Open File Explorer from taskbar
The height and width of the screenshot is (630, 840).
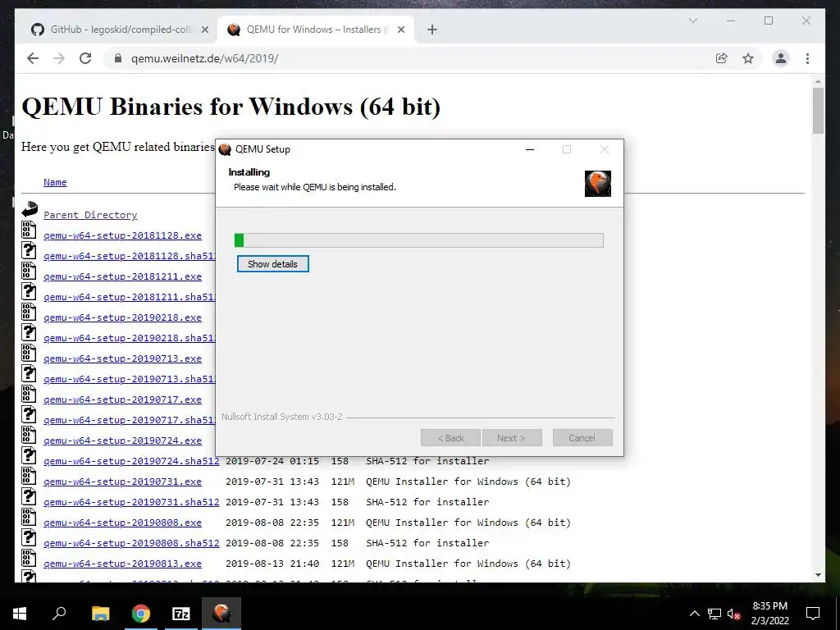coord(100,614)
